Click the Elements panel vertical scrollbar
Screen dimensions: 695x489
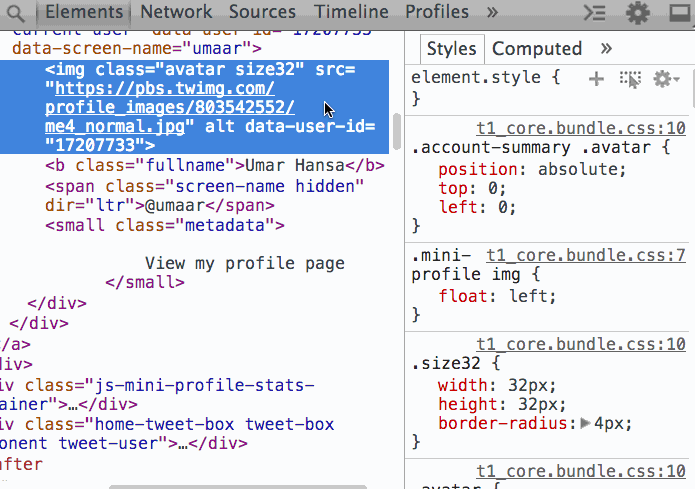click(x=397, y=130)
